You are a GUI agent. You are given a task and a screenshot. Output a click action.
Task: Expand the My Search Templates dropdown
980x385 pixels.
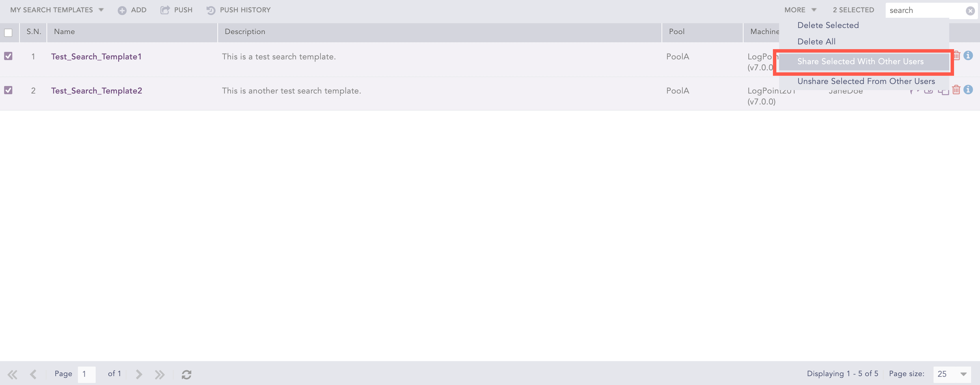pyautogui.click(x=57, y=10)
